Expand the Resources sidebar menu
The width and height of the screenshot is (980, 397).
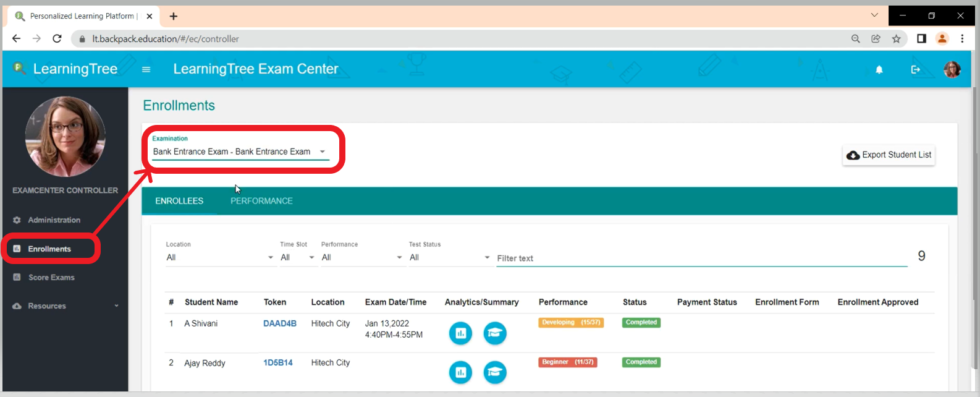(x=65, y=306)
